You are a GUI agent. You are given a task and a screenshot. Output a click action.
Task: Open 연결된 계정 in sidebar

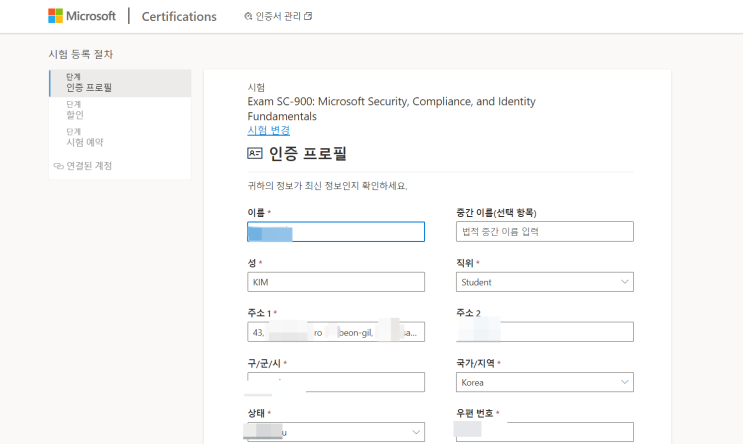coord(89,166)
